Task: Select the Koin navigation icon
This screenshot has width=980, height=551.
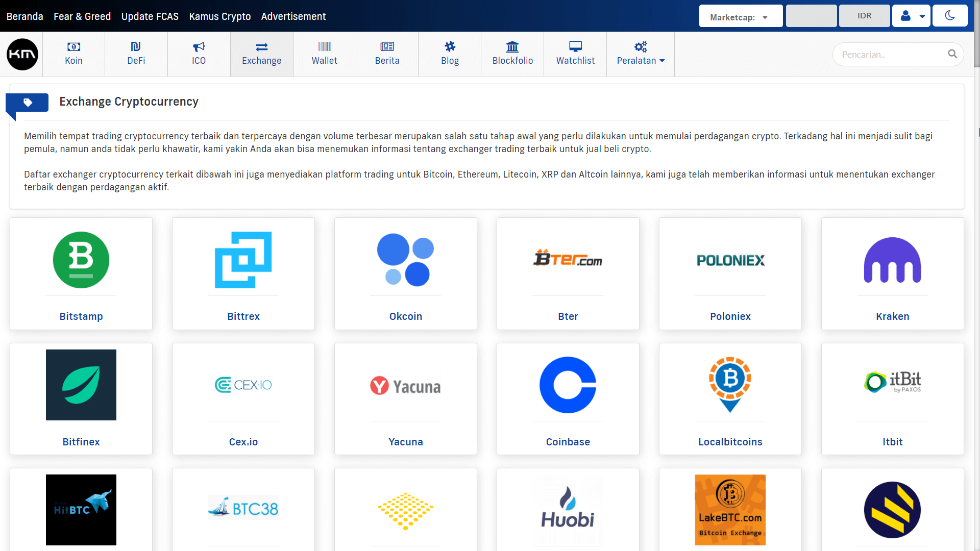Action: point(73,46)
